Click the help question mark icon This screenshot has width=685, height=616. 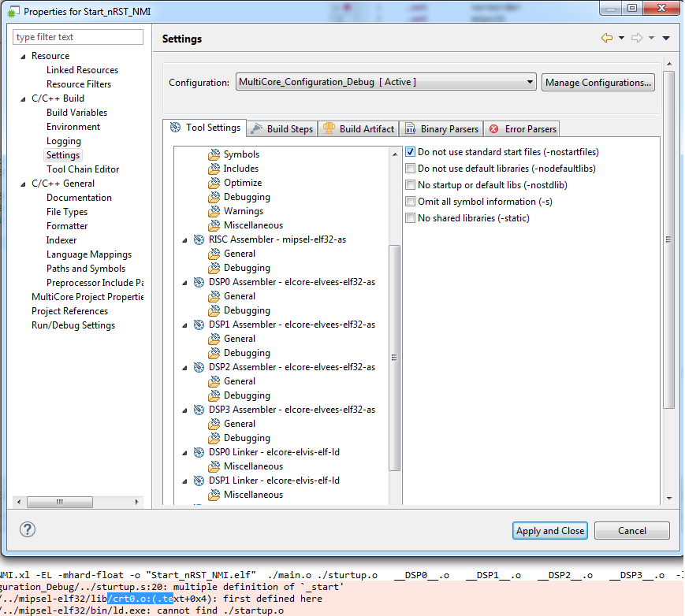28,530
